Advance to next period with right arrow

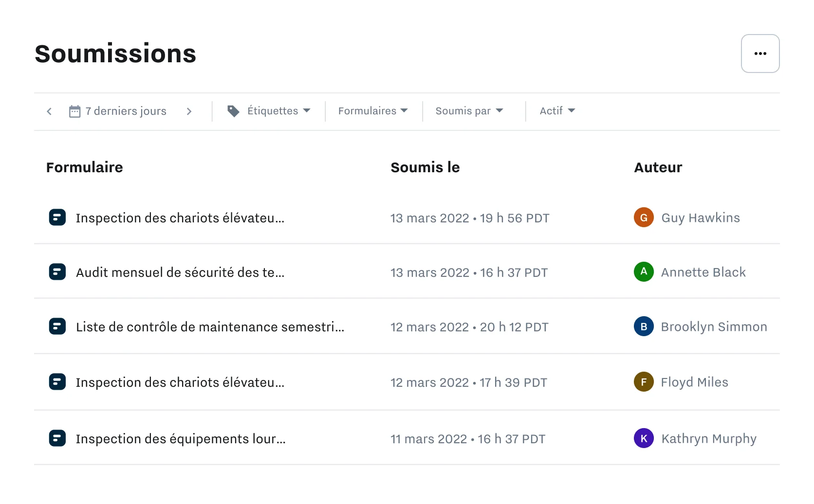pos(189,111)
